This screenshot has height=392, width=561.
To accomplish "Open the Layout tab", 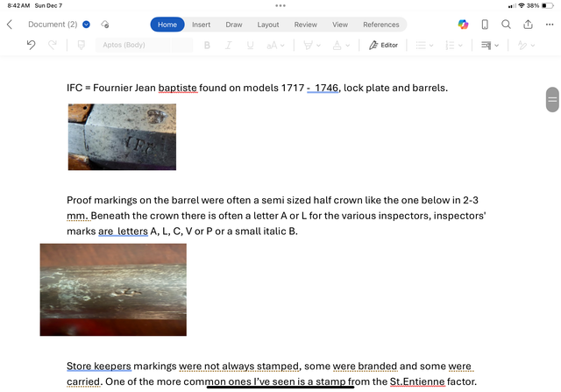I will pyautogui.click(x=268, y=25).
